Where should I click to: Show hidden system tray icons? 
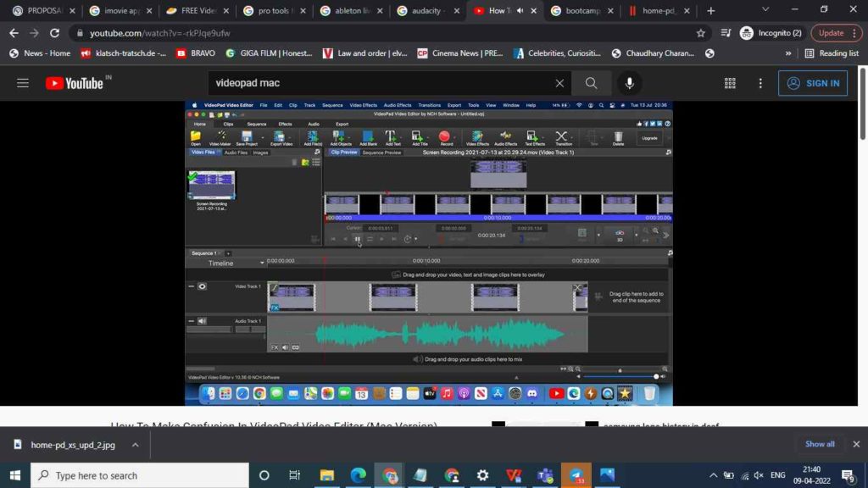(x=713, y=475)
